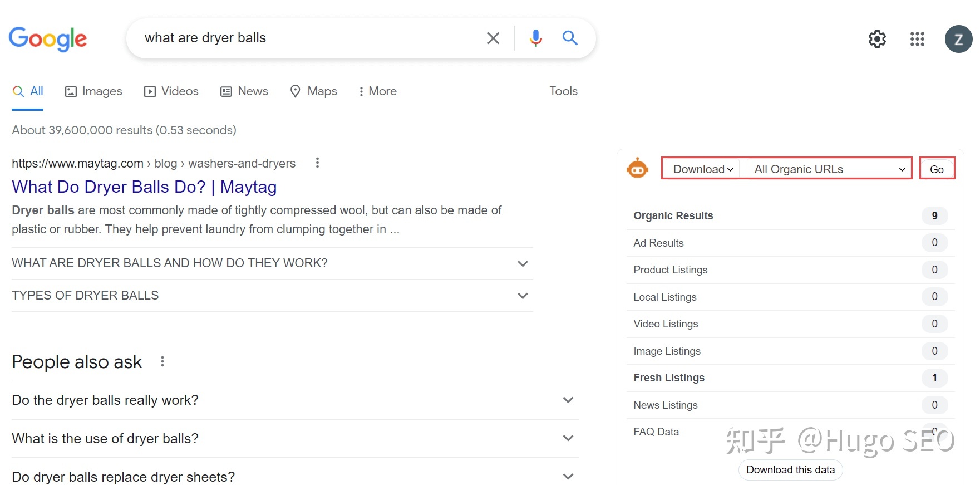Switch to the Images tab

(93, 91)
